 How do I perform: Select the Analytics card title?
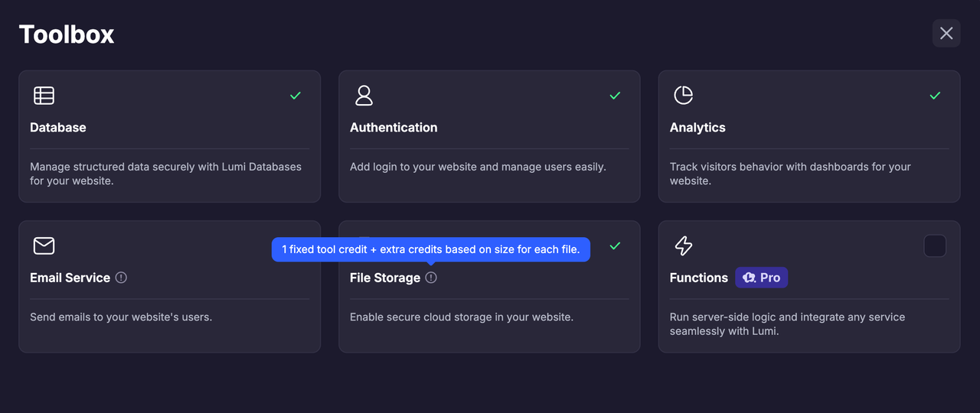(697, 128)
